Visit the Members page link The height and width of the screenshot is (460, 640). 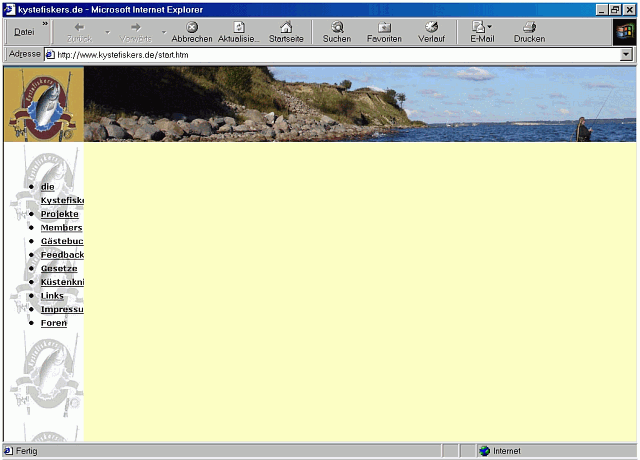coord(61,228)
